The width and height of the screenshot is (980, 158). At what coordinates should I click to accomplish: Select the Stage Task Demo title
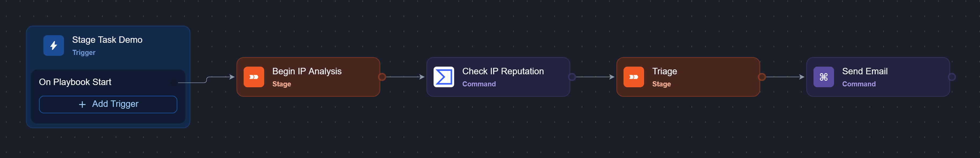(x=107, y=40)
